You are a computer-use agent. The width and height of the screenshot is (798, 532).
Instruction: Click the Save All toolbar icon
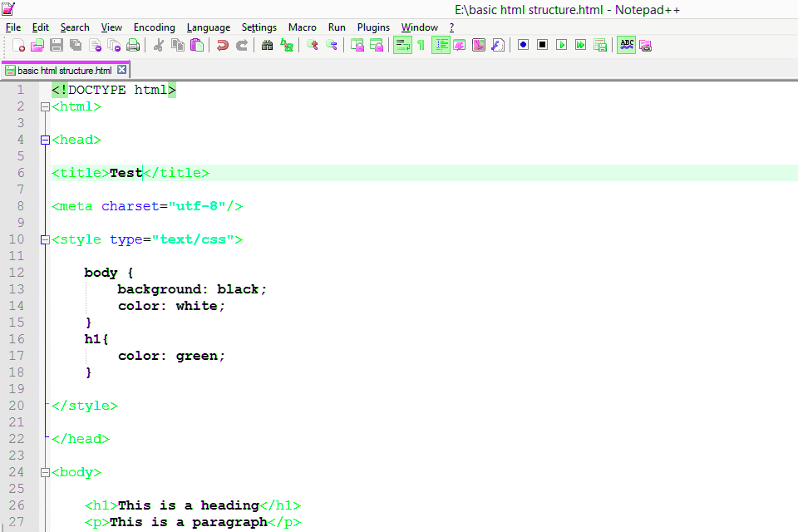(76, 46)
